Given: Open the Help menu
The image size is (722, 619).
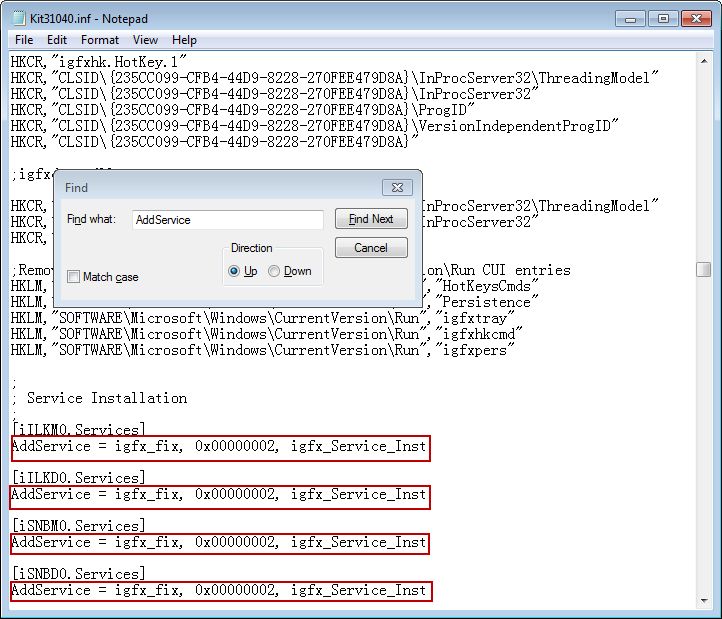Looking at the screenshot, I should [x=184, y=40].
